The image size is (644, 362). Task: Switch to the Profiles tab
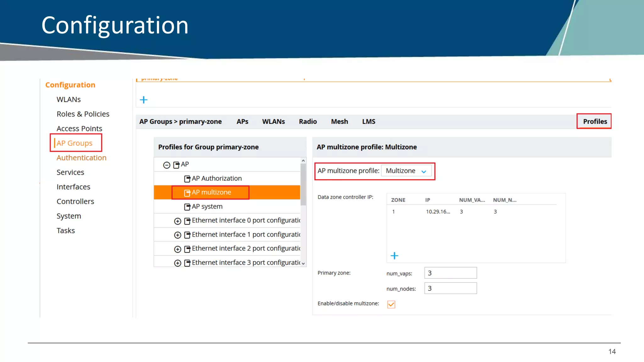pos(595,122)
